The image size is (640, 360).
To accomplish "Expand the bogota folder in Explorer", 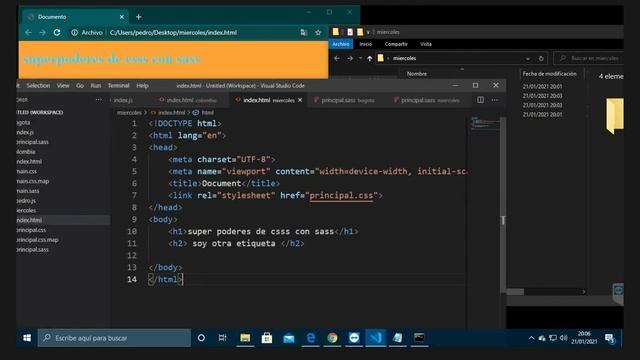I will coord(24,122).
